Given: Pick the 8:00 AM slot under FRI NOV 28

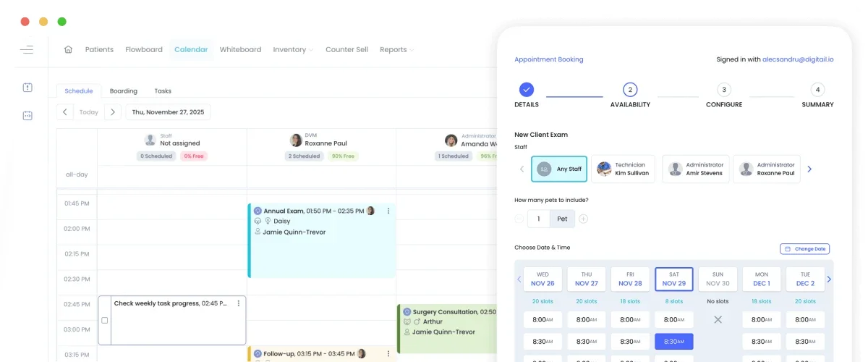Looking at the screenshot, I should pos(630,319).
